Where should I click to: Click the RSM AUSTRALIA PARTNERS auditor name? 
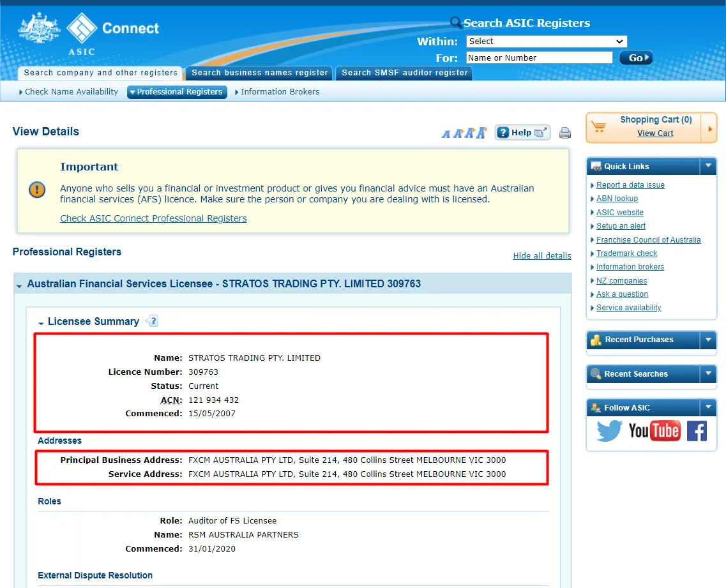coord(243,535)
